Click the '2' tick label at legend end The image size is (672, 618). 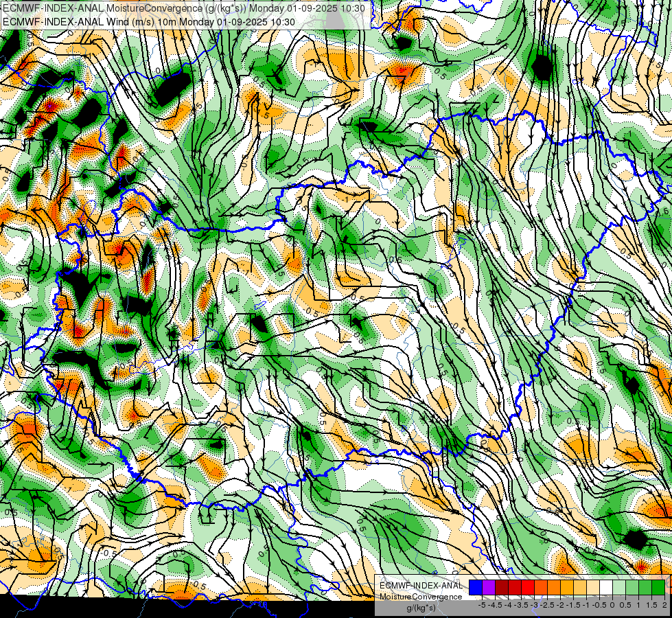point(664,605)
